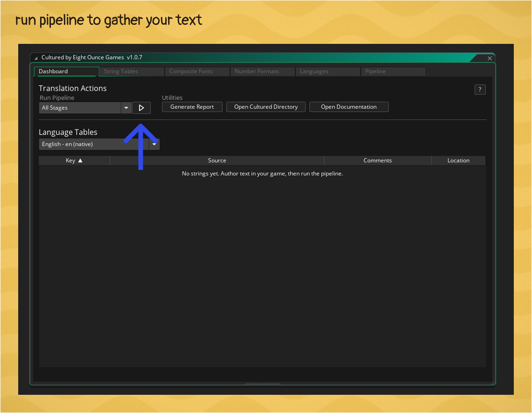The width and height of the screenshot is (532, 413).
Task: Sort table by Key column header
Action: point(74,161)
